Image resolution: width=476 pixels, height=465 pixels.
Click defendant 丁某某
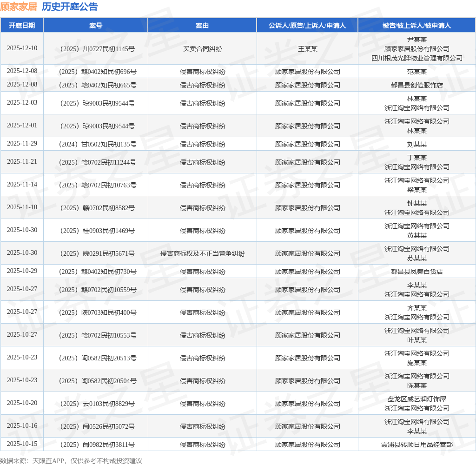pos(417,158)
